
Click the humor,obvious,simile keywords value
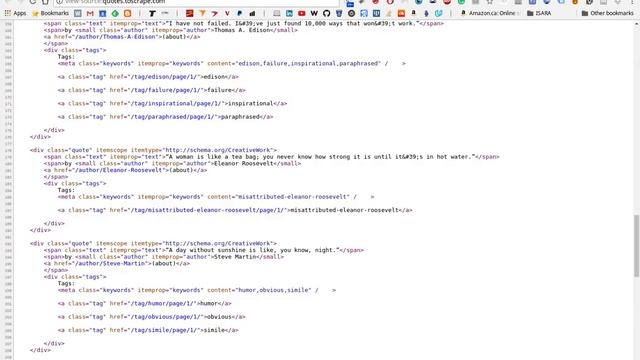coord(274,290)
